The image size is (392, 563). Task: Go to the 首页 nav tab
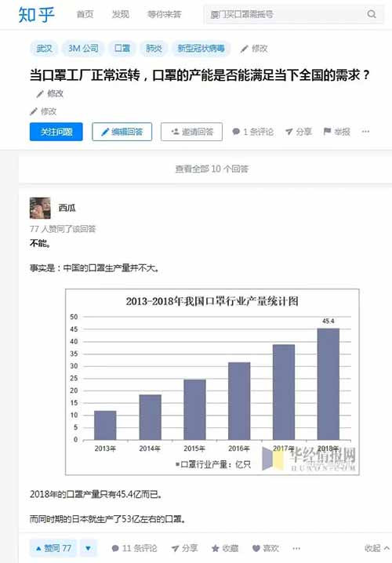coord(85,14)
